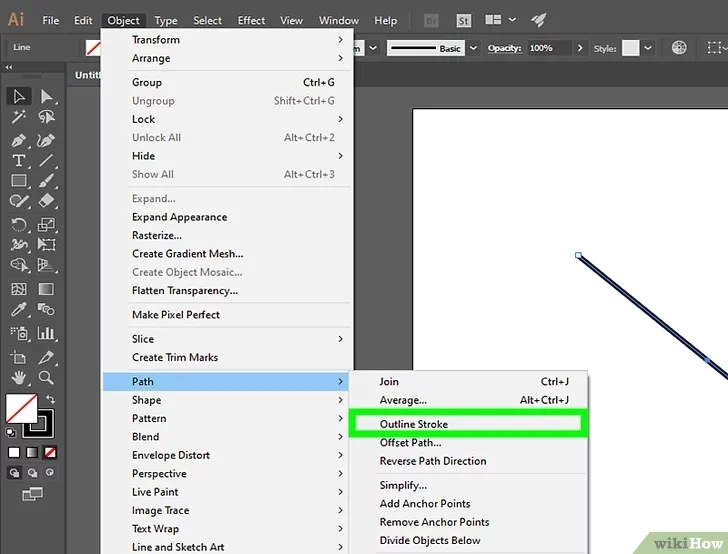Open the Type menu
The width and height of the screenshot is (728, 554).
166,20
